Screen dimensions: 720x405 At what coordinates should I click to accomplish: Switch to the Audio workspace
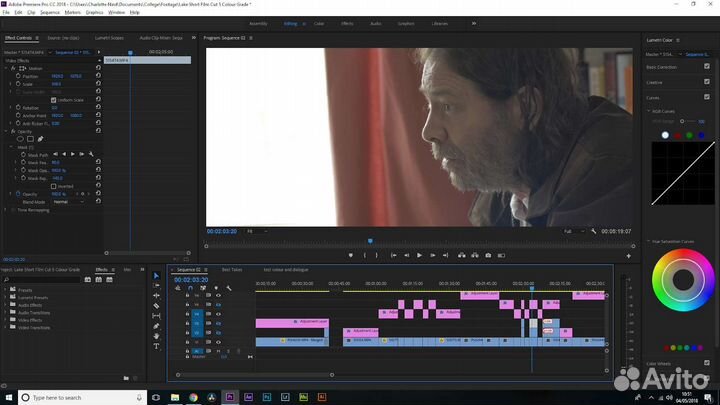(376, 23)
